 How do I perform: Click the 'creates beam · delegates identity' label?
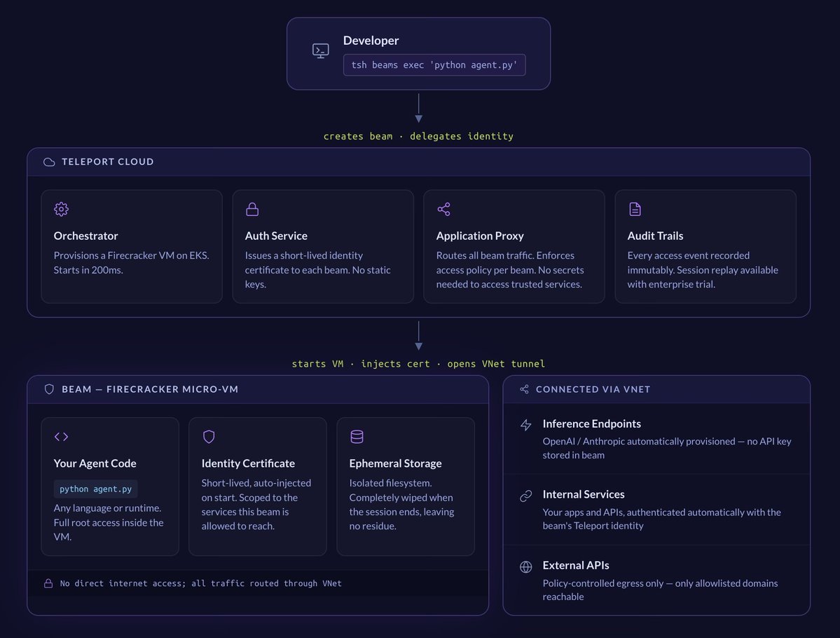(x=418, y=136)
